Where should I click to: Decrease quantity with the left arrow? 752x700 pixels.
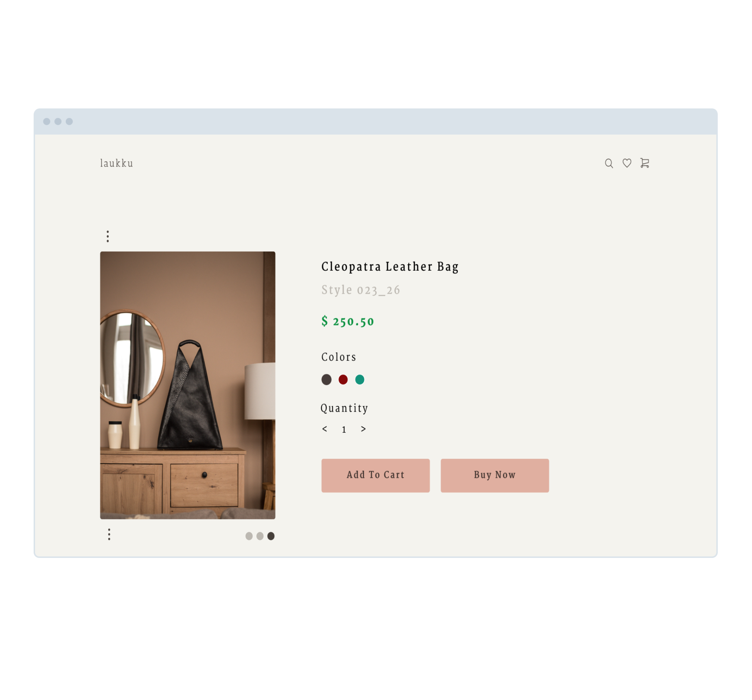click(324, 429)
